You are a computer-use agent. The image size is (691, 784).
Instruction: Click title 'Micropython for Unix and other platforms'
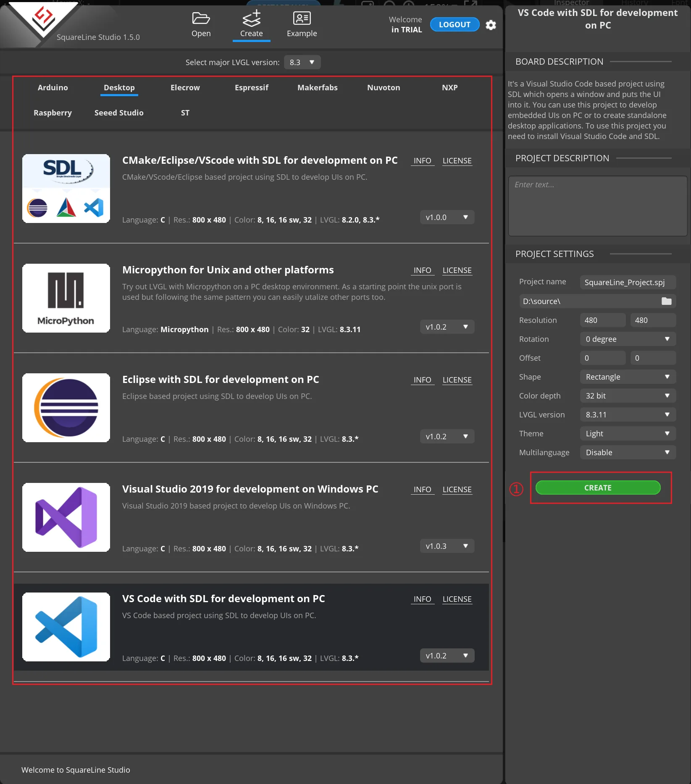point(228,270)
